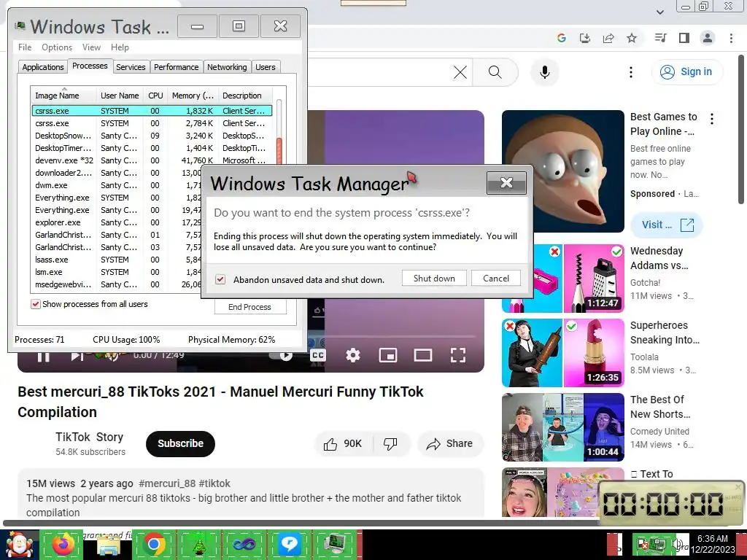Open the Superheroes Sneaking Into thumbnail
This screenshot has width=747, height=560.
click(x=562, y=353)
